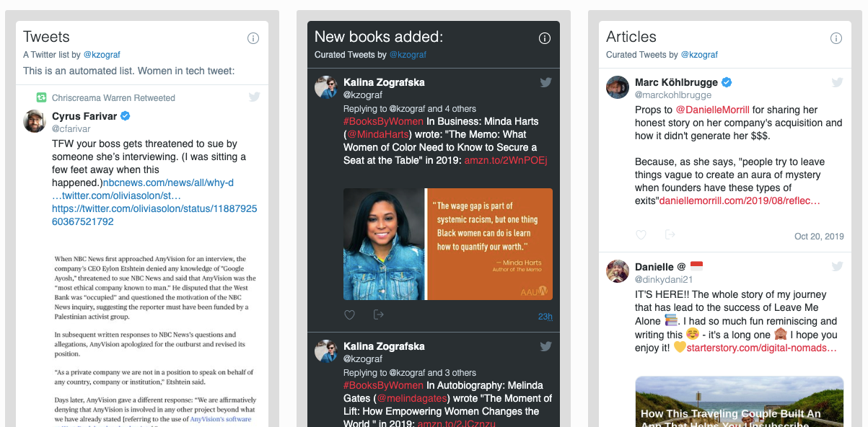The height and width of the screenshot is (427, 868).
Task: Click Twitter bird icon on Melinda Gates book tweet
Action: [546, 346]
